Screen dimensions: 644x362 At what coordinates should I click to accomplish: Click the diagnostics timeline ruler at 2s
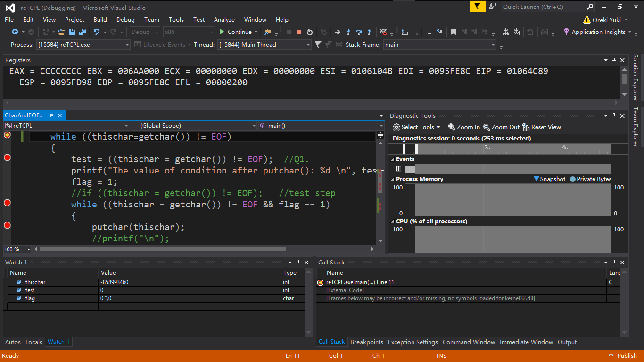coord(487,148)
